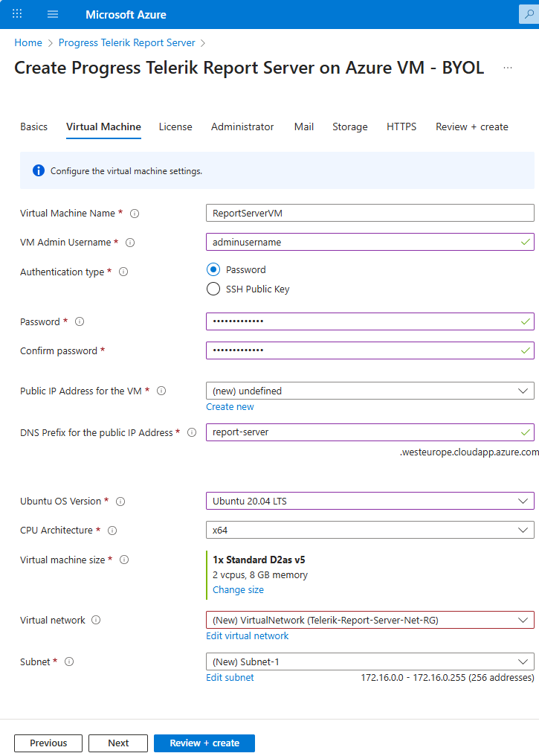Open the CPU Architecture dropdown

pyautogui.click(x=369, y=530)
